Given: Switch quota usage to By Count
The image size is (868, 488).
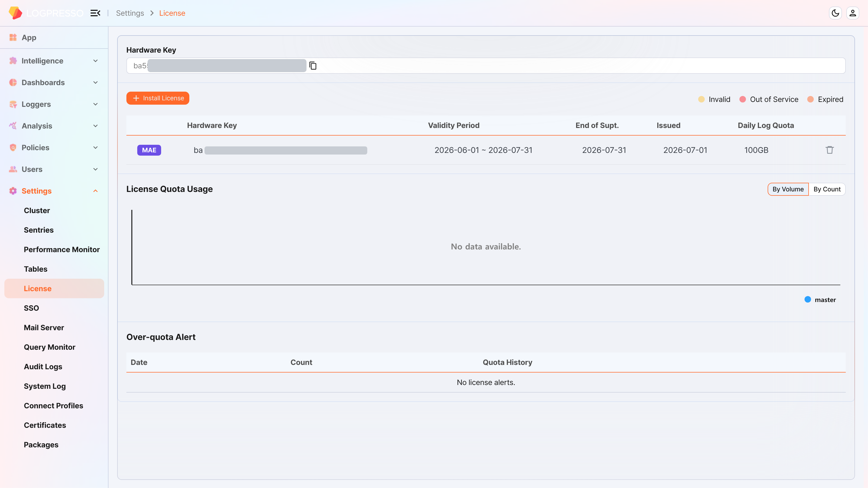Looking at the screenshot, I should tap(827, 189).
